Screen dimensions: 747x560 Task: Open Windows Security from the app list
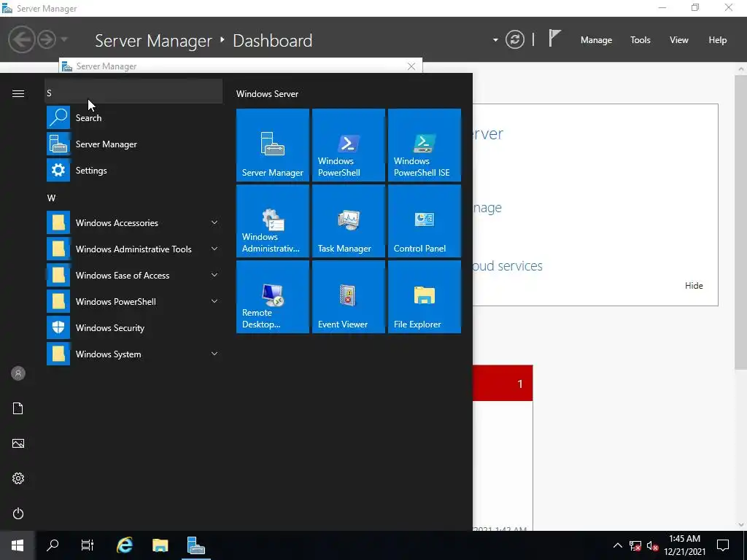[134, 327]
